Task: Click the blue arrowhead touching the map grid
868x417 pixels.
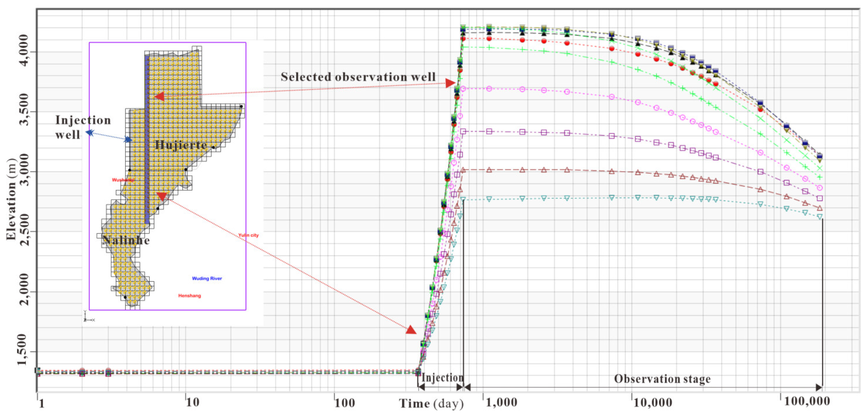Action: coord(128,140)
